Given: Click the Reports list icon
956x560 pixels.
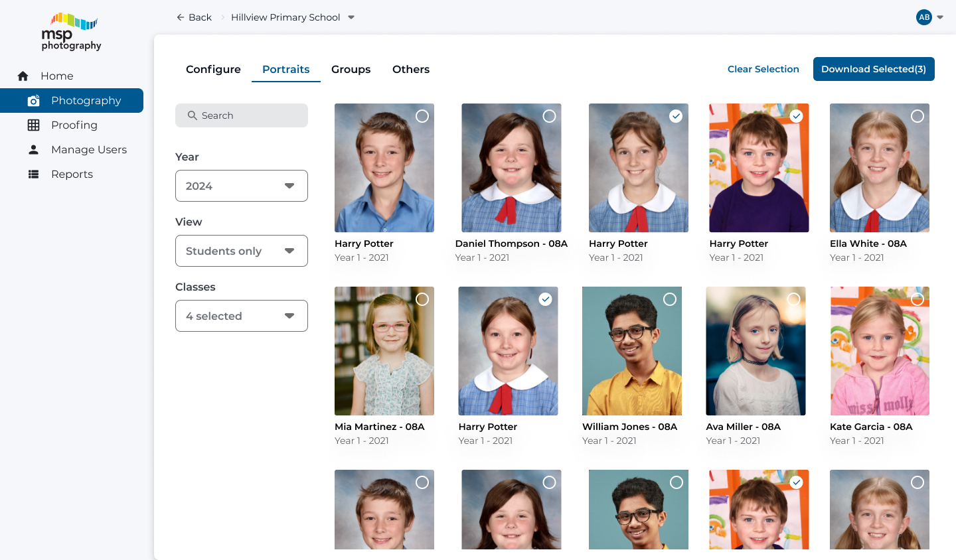Looking at the screenshot, I should 34,175.
